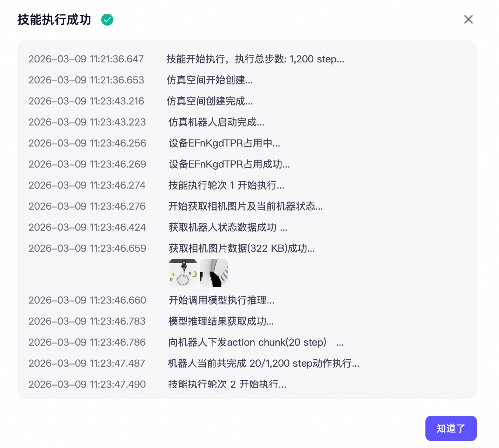499x448 pixels.
Task: Select log line 技能执行轮次 1 开始执行
Action: click(226, 185)
